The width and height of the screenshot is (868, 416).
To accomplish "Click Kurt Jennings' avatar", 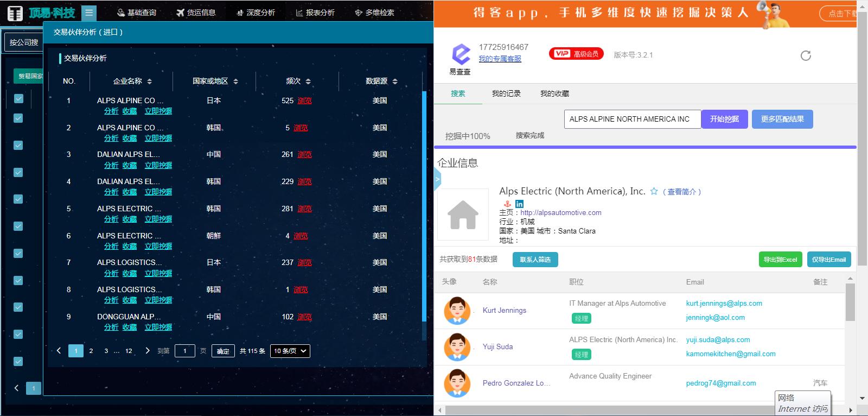I will pyautogui.click(x=457, y=310).
